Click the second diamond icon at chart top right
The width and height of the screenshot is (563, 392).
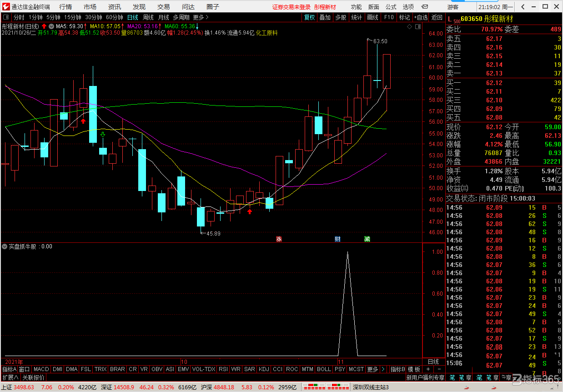(x=417, y=27)
